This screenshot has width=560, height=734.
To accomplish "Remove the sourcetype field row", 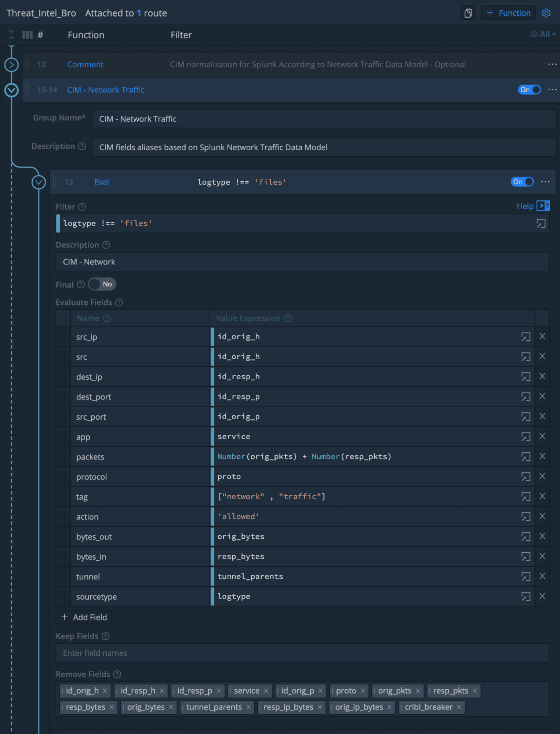I will point(542,596).
